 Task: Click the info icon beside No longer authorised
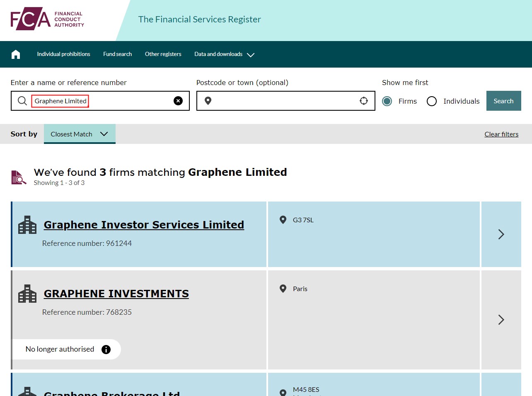[106, 350]
